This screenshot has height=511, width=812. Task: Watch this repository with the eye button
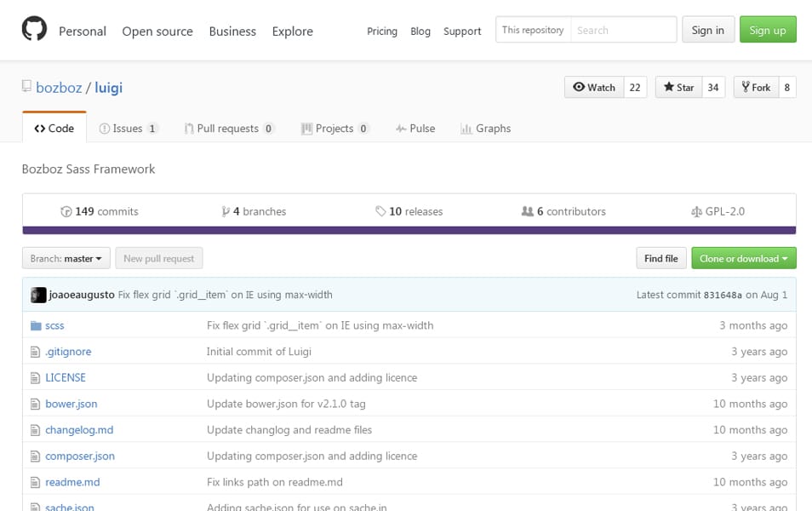594,87
